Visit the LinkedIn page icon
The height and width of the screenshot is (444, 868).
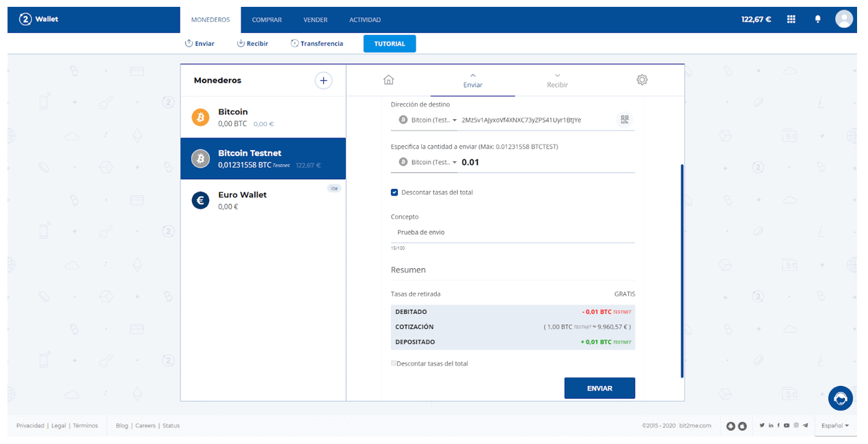pos(771,426)
